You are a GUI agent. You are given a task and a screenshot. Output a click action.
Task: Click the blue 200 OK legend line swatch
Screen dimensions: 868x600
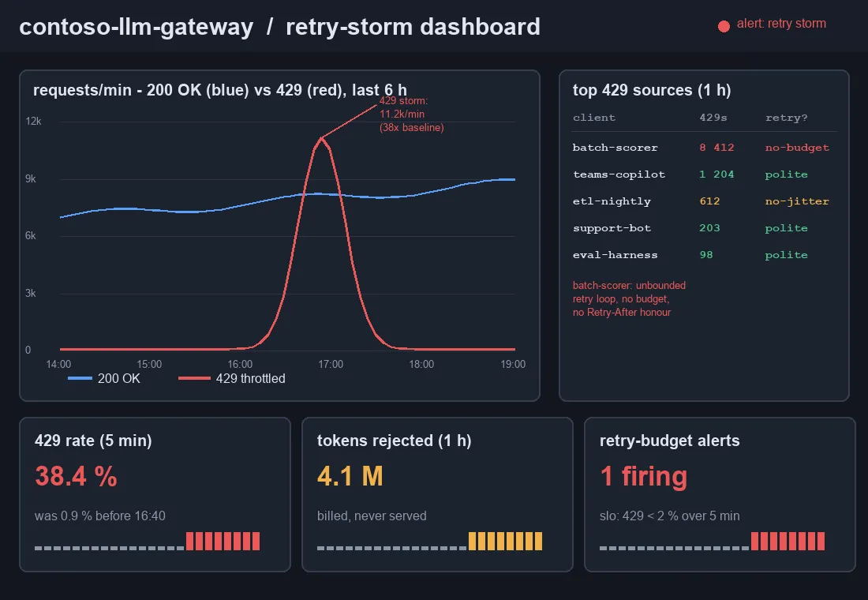point(80,378)
